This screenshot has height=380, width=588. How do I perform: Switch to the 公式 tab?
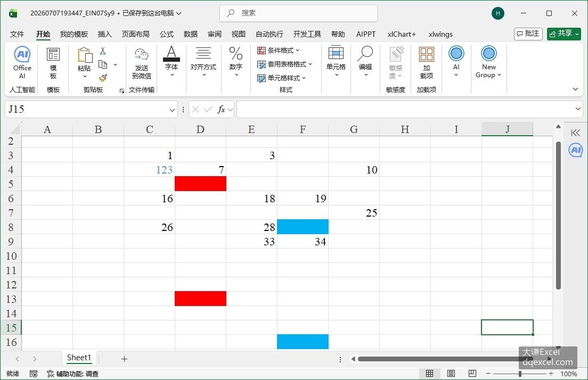tap(167, 34)
